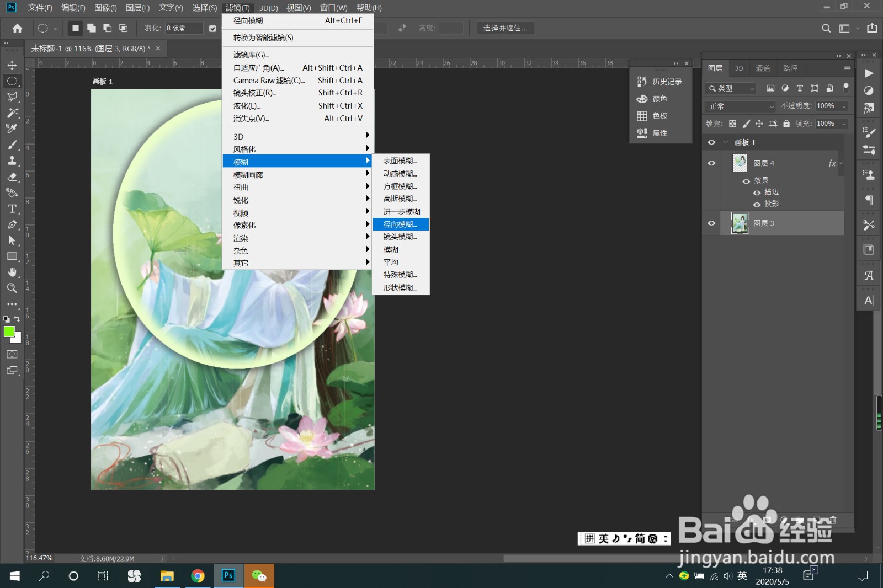Choose Subtract from selection mode icon
The height and width of the screenshot is (588, 883).
point(108,28)
